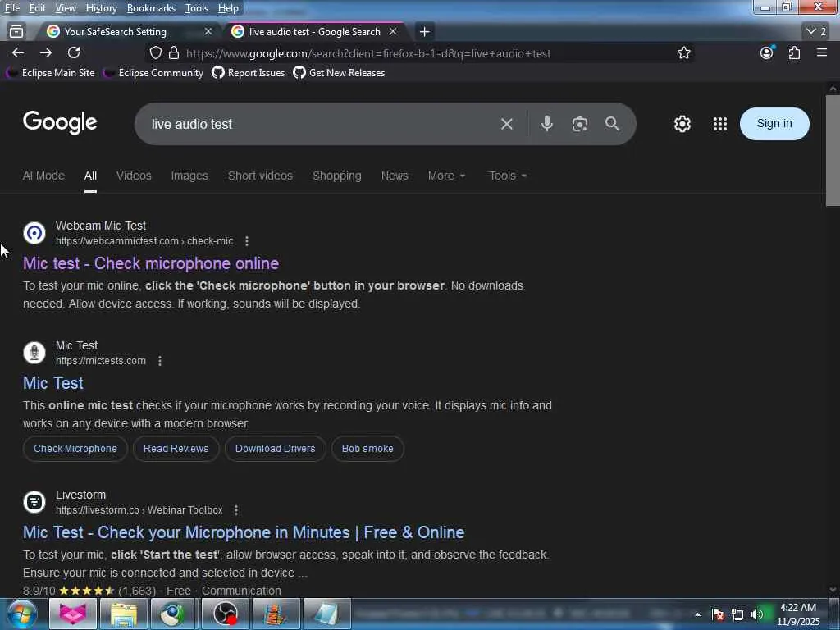
Task: Expand the Tools dropdown
Action: [x=507, y=176]
